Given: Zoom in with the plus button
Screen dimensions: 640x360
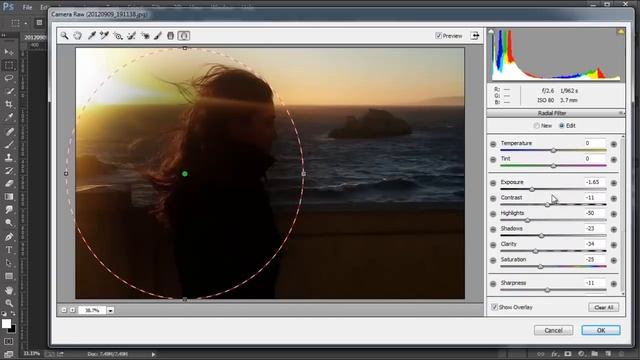Looking at the screenshot, I should [x=73, y=310].
